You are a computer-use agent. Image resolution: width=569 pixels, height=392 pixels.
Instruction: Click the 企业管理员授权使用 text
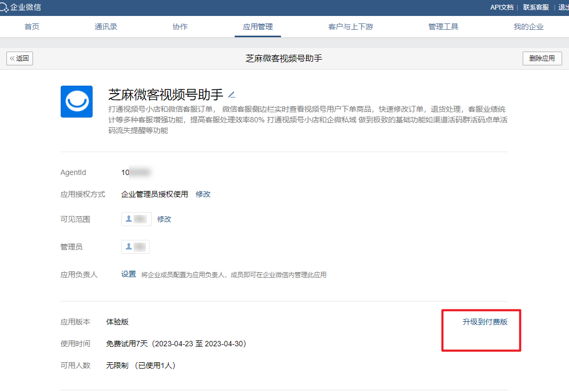click(x=154, y=194)
